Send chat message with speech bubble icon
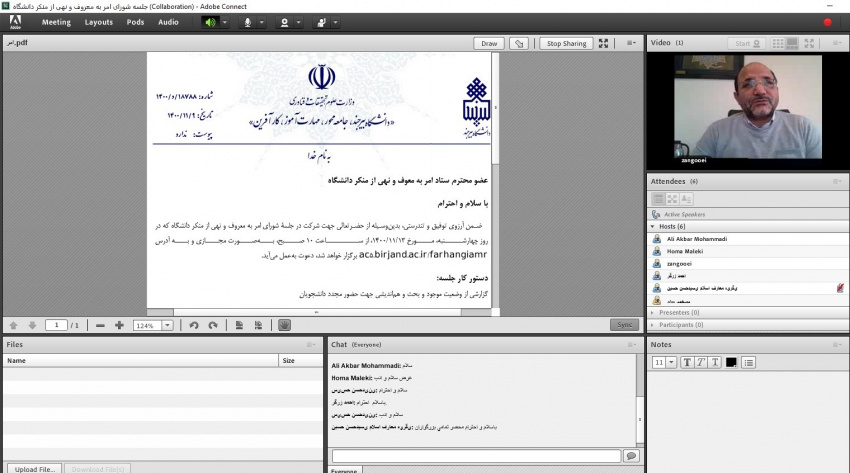The height and width of the screenshot is (473, 850). point(631,456)
